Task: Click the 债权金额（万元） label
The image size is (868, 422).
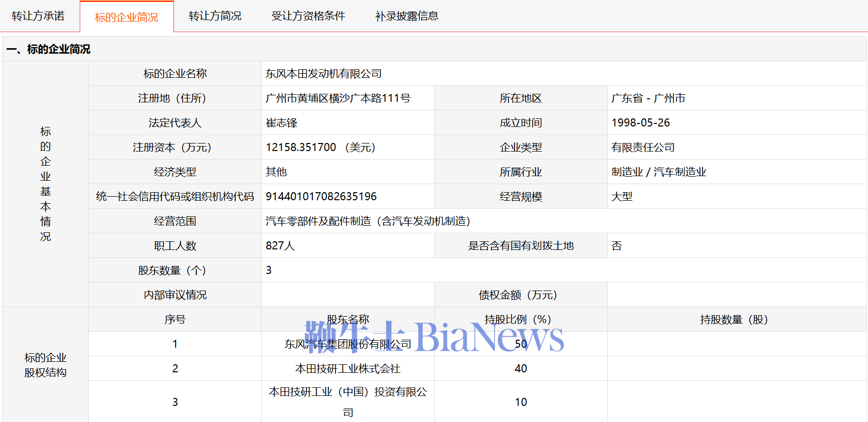Action: tap(520, 295)
